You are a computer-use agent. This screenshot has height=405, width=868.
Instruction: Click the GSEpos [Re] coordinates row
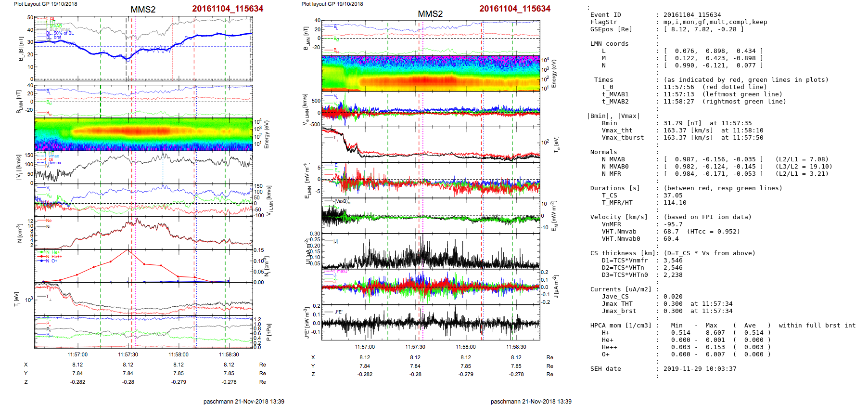[703, 29]
